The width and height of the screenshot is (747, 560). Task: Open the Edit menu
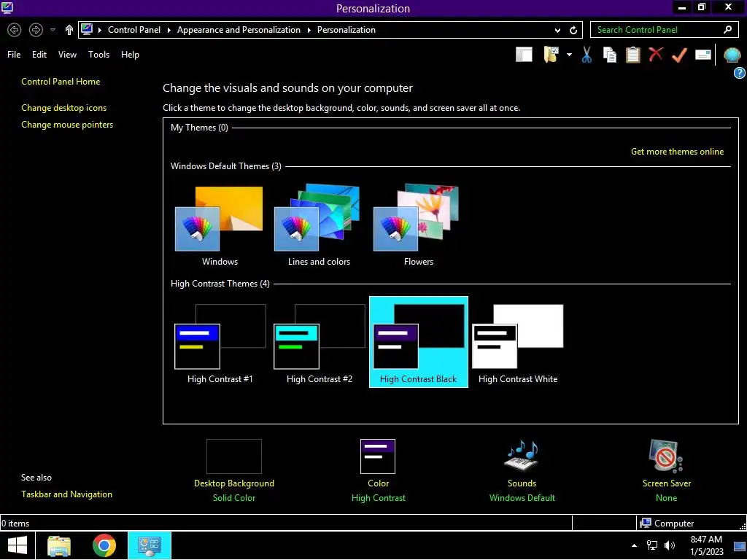click(39, 54)
